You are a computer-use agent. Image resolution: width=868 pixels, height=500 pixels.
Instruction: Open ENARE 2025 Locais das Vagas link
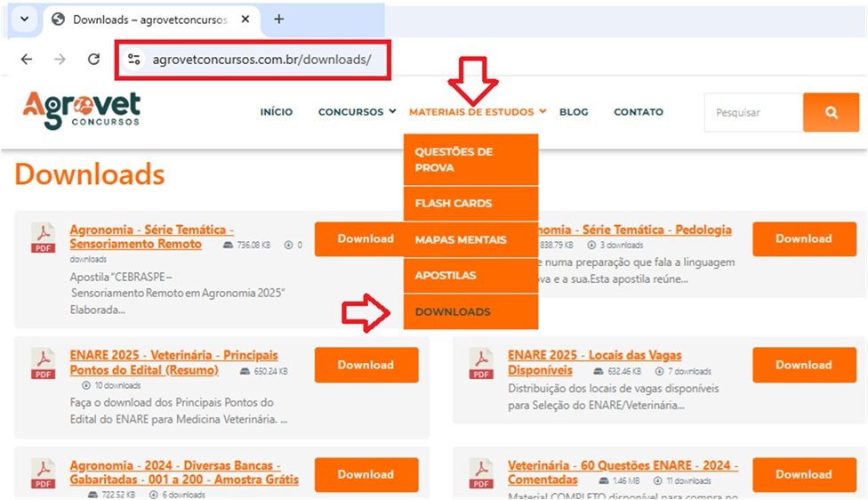[x=595, y=362]
